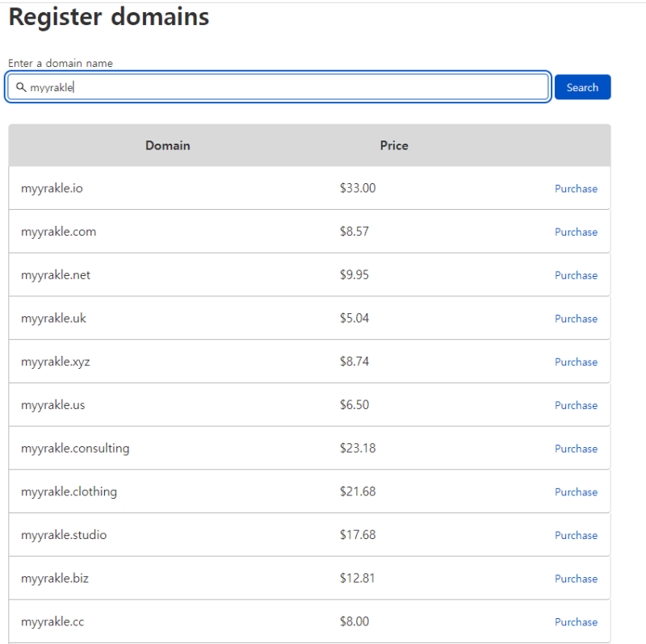
Task: Click the Domain column header
Action: 168,146
